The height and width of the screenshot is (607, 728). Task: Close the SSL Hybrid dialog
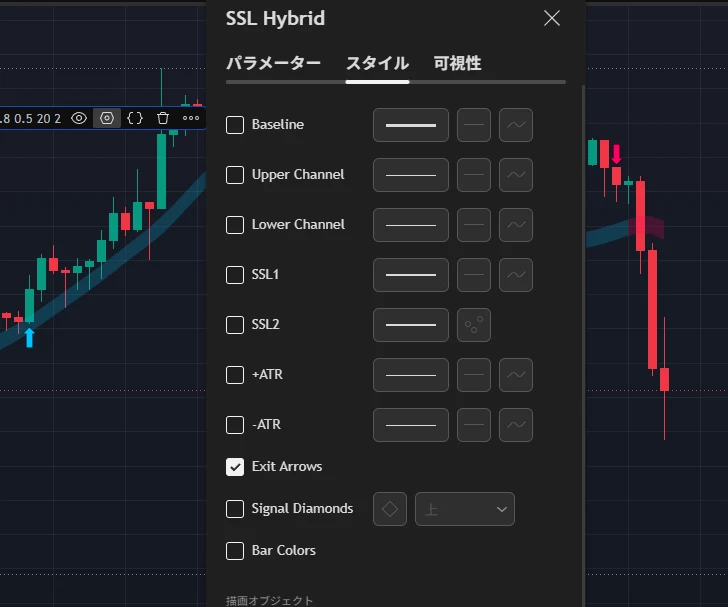(552, 19)
